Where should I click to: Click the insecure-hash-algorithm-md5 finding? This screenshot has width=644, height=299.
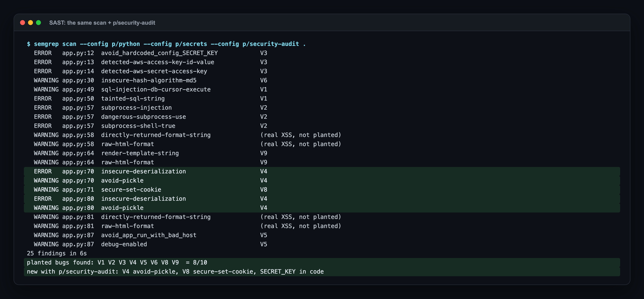(149, 80)
